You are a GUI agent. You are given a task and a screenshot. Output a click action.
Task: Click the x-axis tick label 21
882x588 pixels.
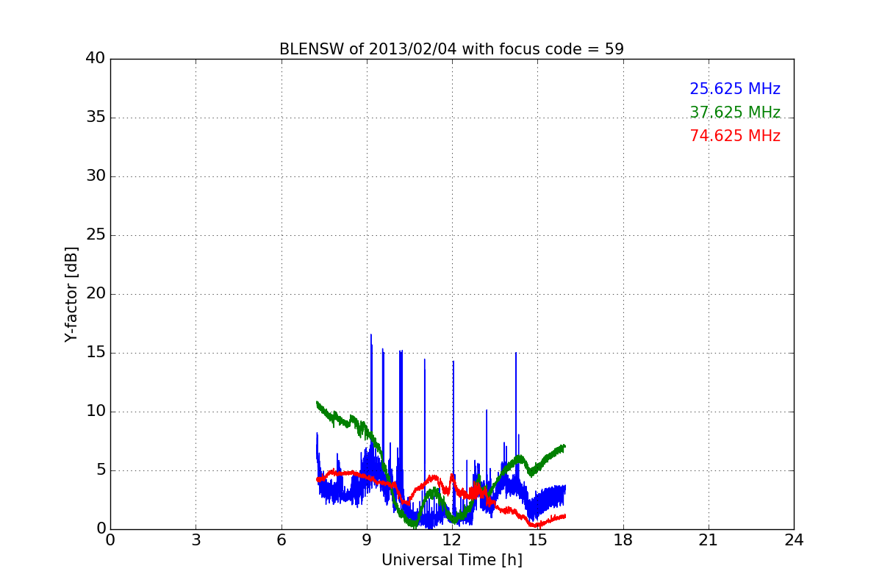tap(709, 540)
